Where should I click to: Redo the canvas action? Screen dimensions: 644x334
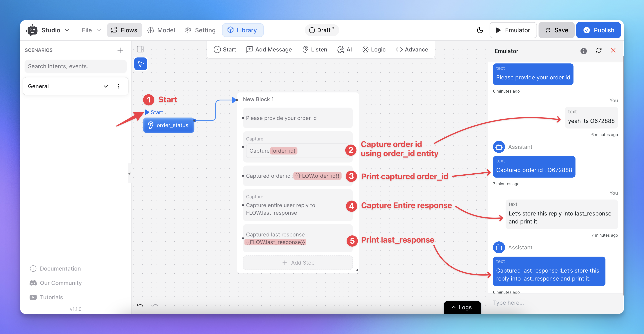click(x=155, y=305)
